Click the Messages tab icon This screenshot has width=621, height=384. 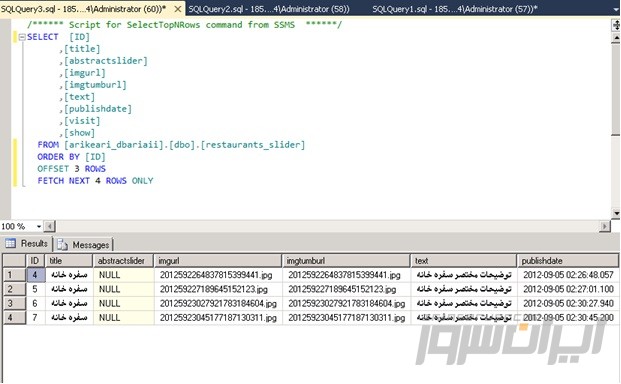point(62,245)
